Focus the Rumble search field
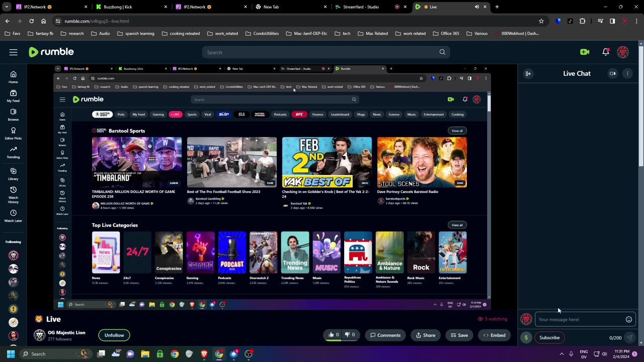 [x=326, y=52]
